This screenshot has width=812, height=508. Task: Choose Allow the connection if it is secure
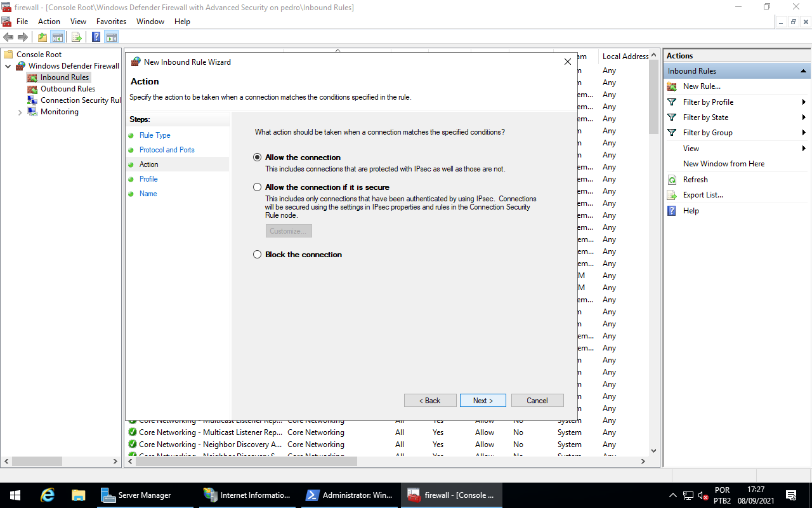pyautogui.click(x=257, y=187)
